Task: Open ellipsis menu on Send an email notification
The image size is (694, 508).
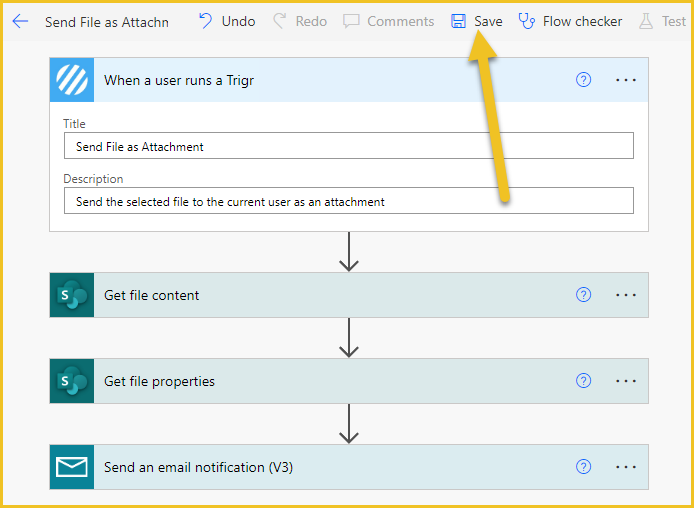Action: click(x=626, y=467)
